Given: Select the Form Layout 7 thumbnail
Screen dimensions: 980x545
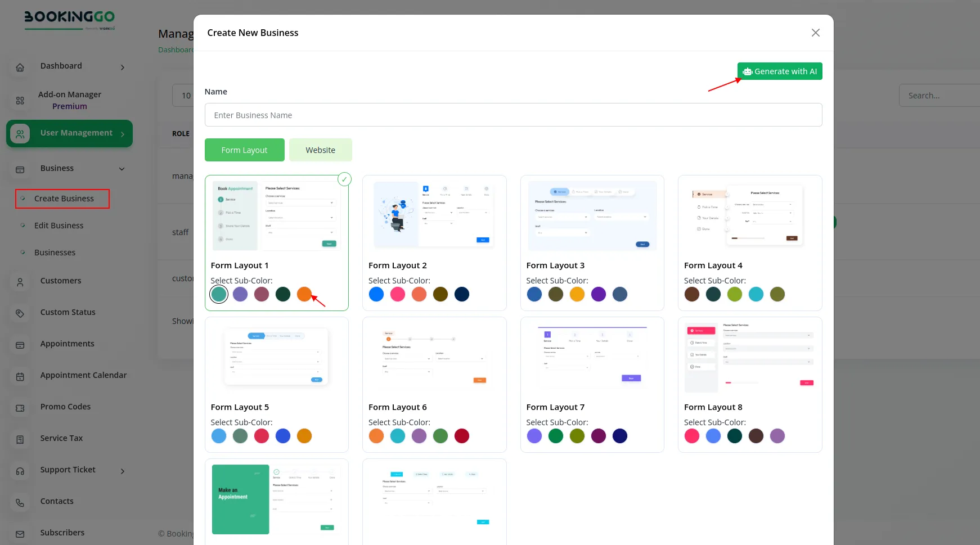Looking at the screenshot, I should (592, 358).
